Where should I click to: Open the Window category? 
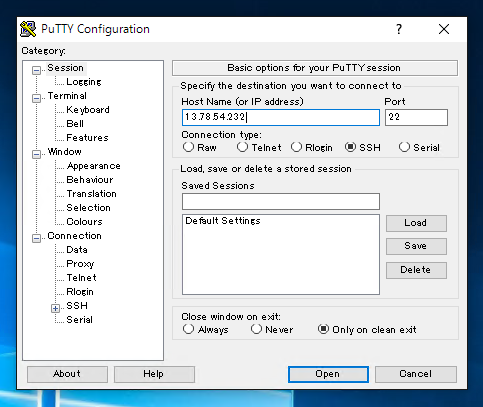point(64,152)
